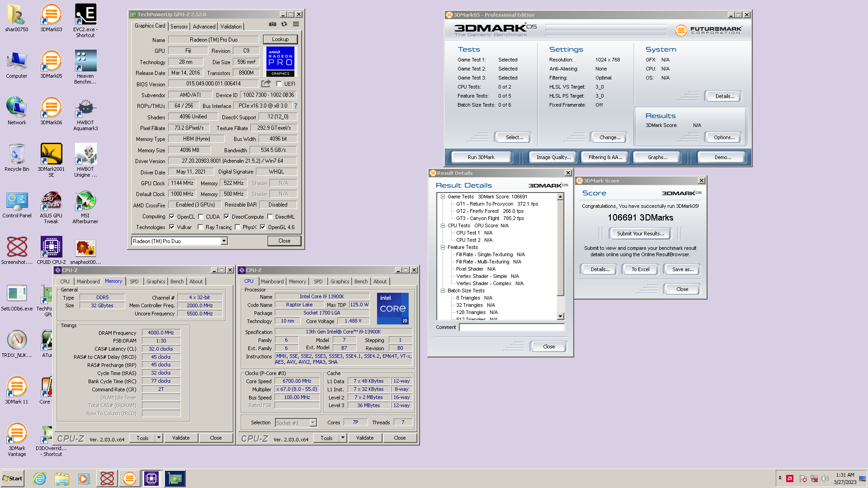
Task: Open EVC2.exe shortcut on desktop
Action: 85,21
